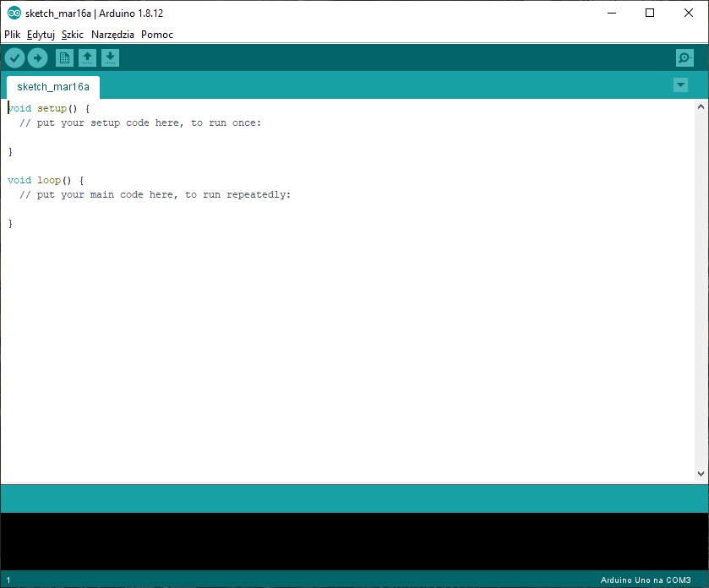This screenshot has height=588, width=709.
Task: Open the Szkic menu
Action: 73,35
